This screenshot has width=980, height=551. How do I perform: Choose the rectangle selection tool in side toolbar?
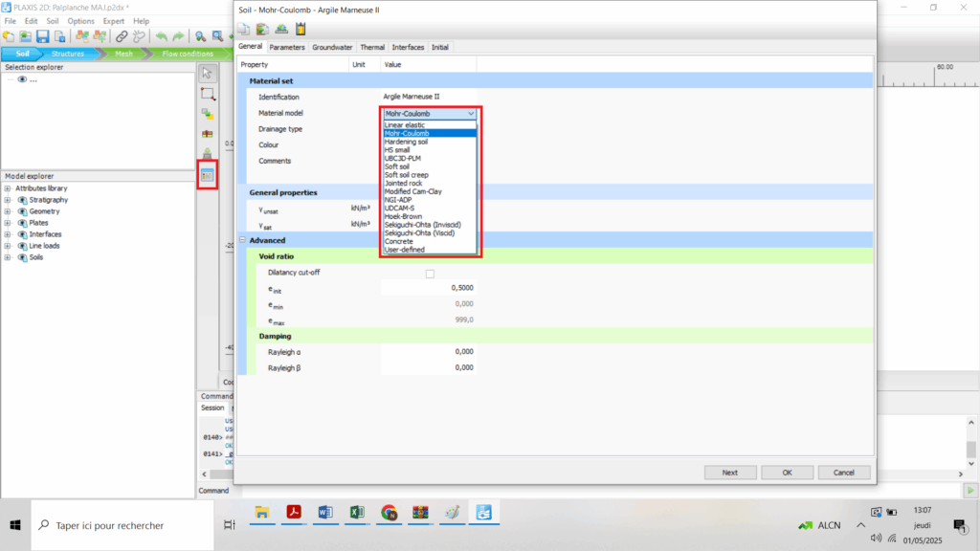[208, 94]
